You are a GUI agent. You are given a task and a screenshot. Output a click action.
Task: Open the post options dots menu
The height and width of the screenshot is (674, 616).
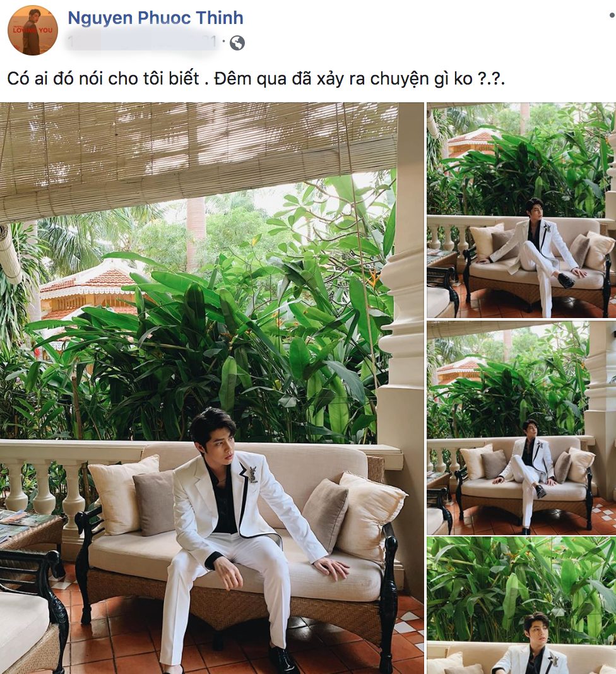click(612, 16)
